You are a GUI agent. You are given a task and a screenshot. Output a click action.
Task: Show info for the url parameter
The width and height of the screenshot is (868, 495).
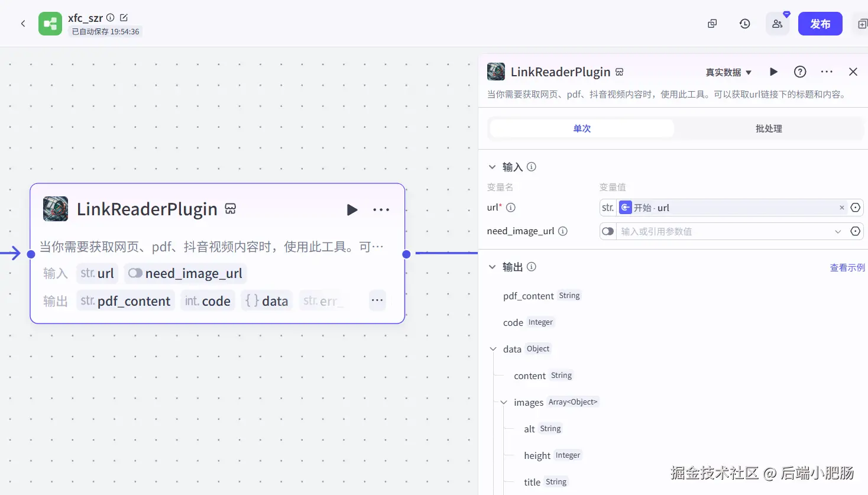(511, 208)
